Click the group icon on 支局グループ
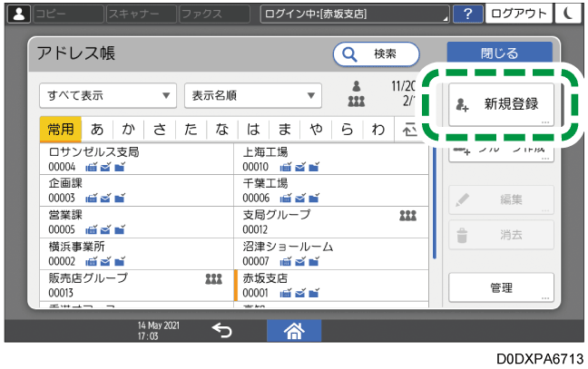Image resolution: width=588 pixels, height=369 pixels. click(x=408, y=215)
